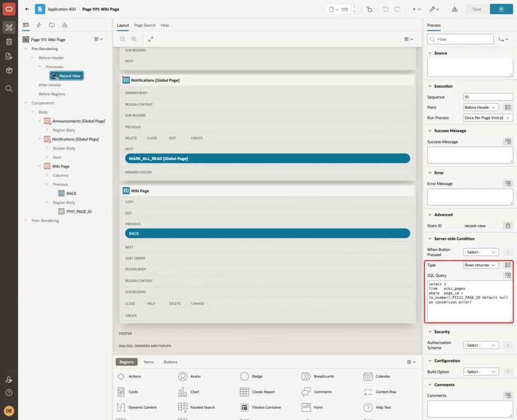Open the Shared Components icon in toolbar
This screenshot has height=420, width=517.
point(455,9)
